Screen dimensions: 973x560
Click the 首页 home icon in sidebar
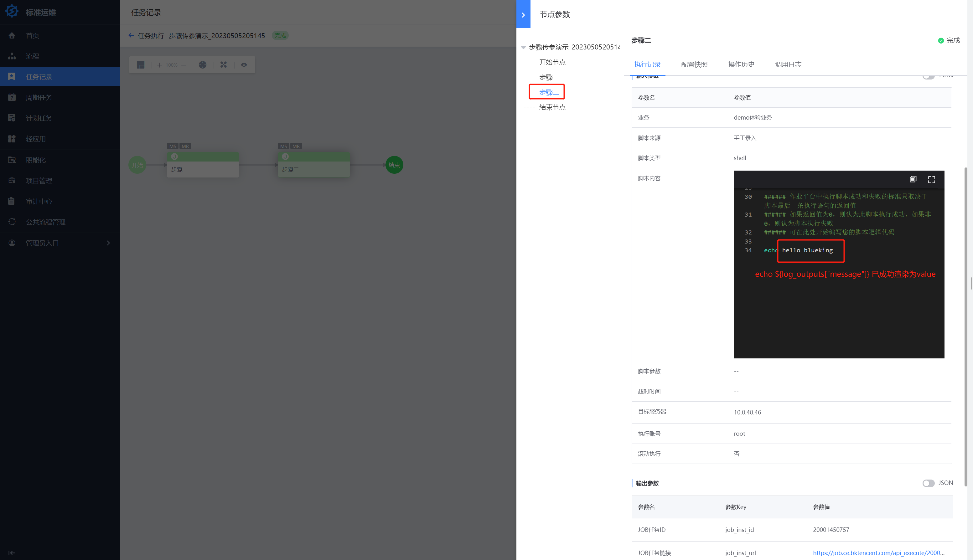[x=12, y=35]
